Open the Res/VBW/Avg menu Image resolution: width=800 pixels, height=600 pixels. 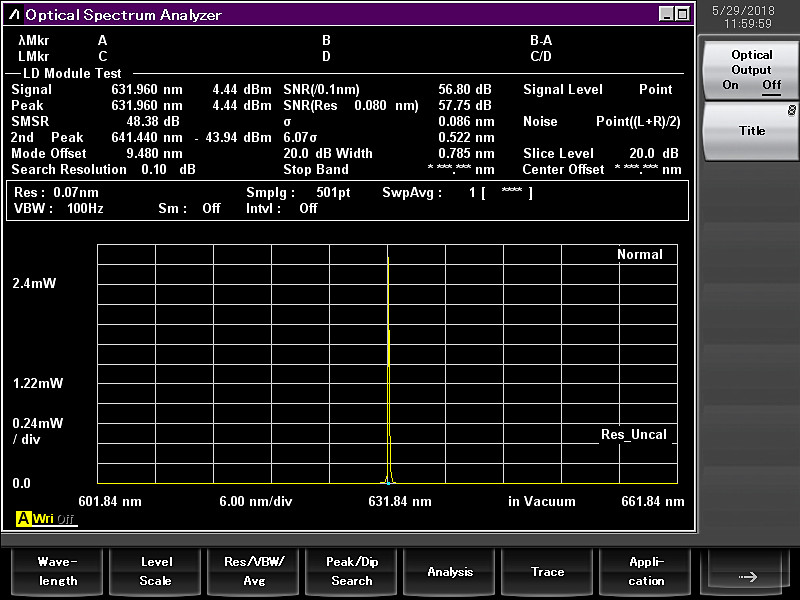click(x=254, y=571)
